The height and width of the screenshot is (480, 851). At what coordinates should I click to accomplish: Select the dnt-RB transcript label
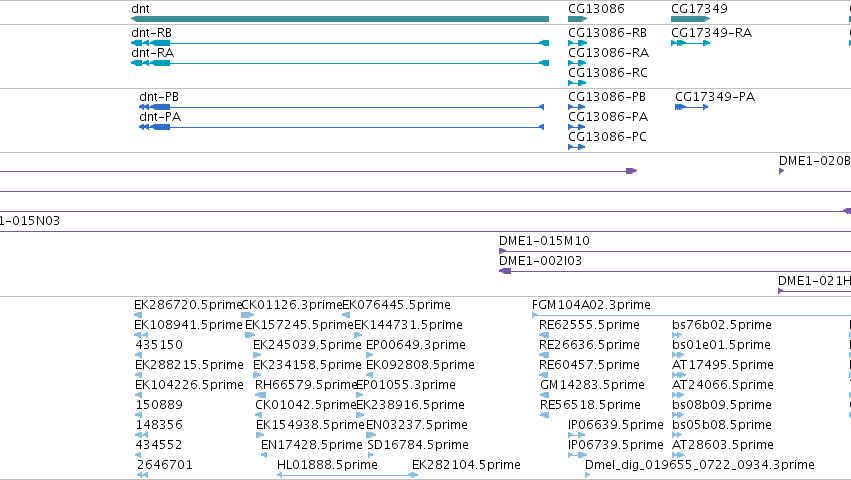pyautogui.click(x=151, y=33)
